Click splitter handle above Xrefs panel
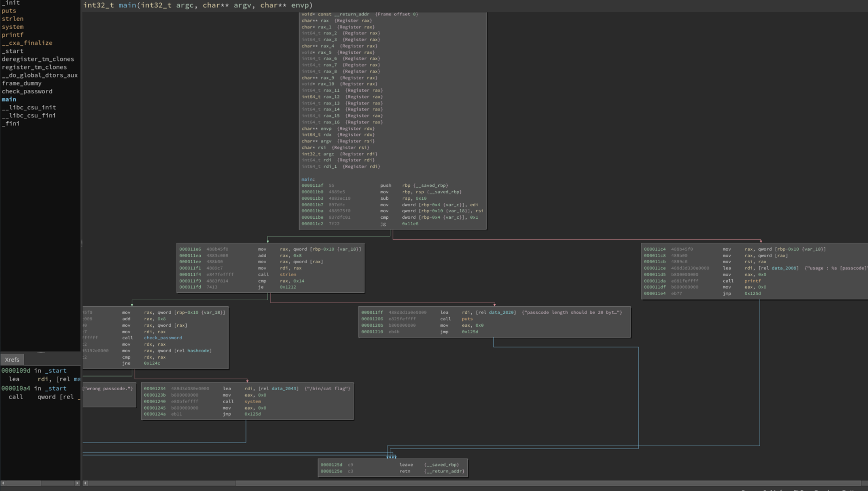868x491 pixels. pos(41,352)
